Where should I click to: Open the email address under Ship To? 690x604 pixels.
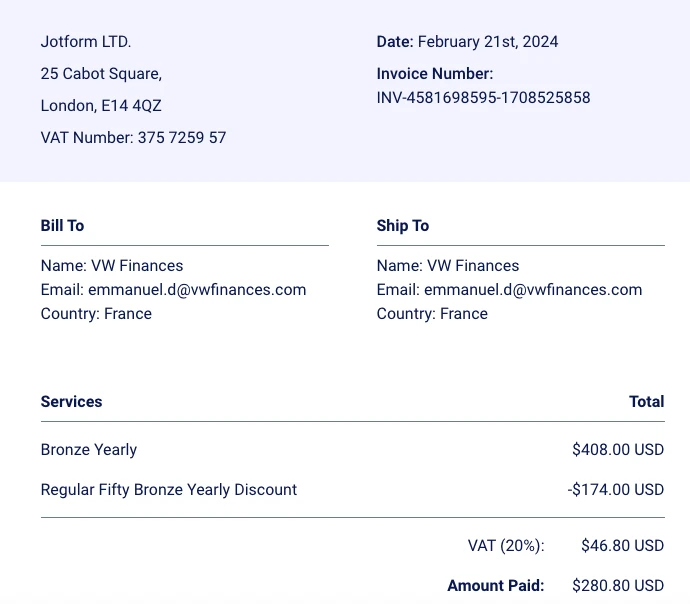(x=533, y=290)
